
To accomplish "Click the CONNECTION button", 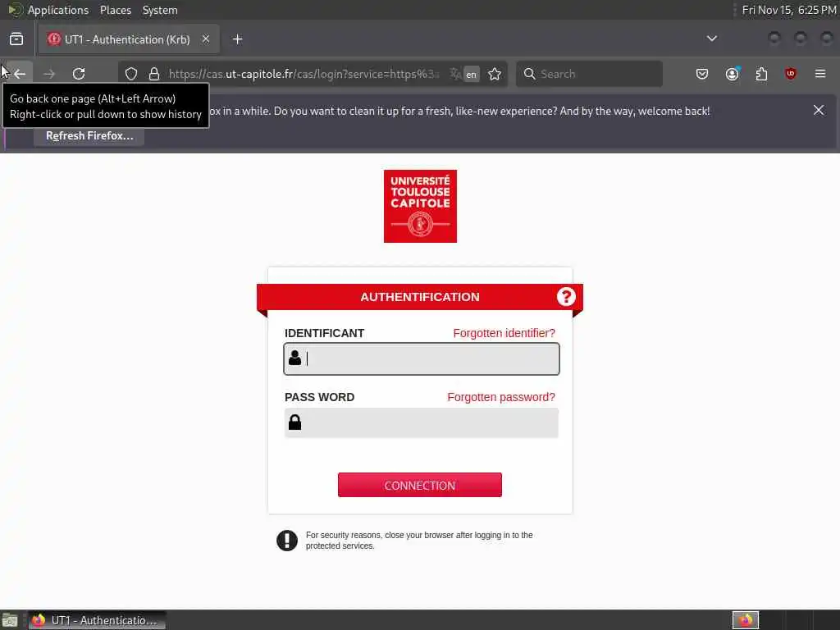I will (x=420, y=485).
